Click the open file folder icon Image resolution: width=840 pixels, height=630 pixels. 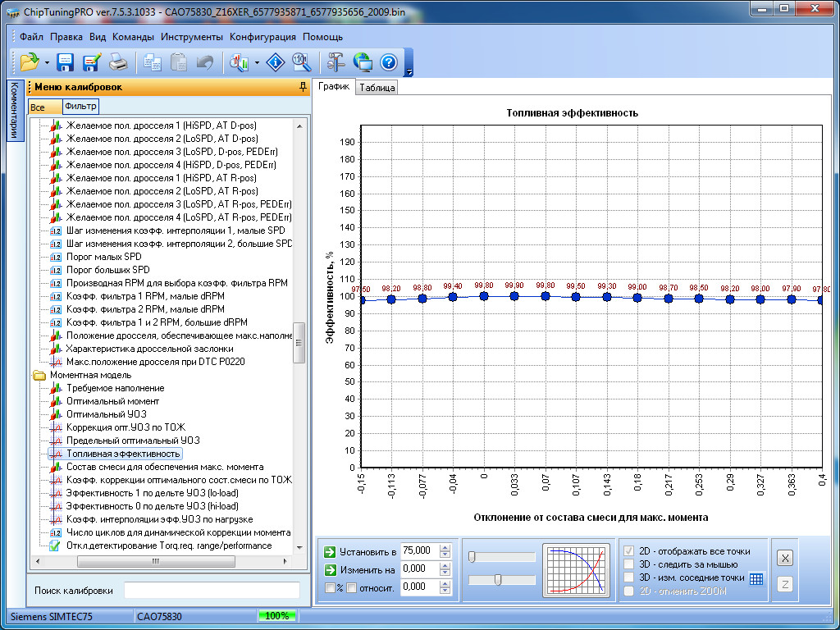[x=30, y=62]
